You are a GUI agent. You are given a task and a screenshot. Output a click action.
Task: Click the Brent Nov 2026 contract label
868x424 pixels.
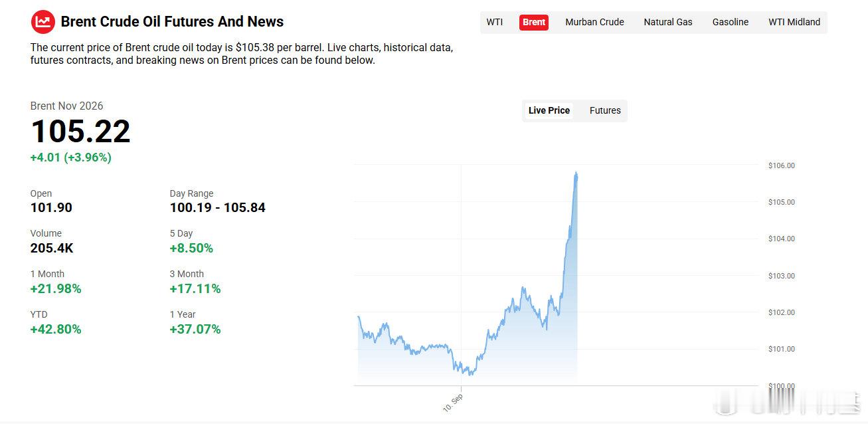66,106
